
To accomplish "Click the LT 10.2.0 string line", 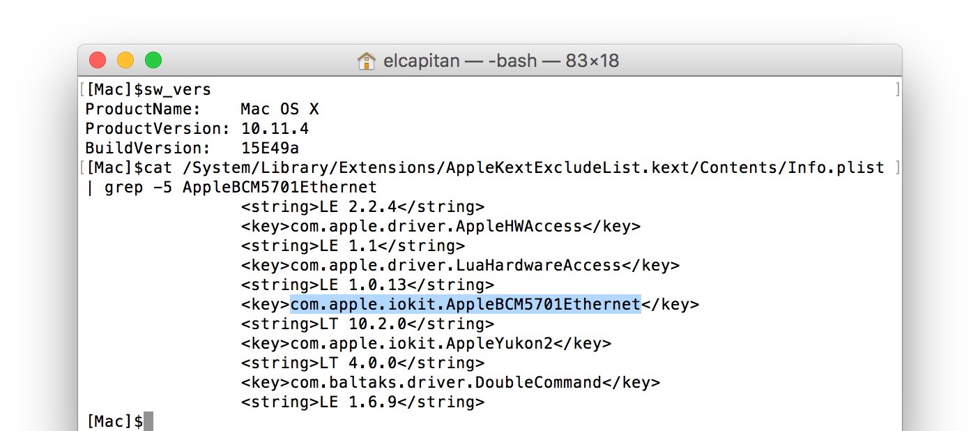I will click(x=367, y=324).
